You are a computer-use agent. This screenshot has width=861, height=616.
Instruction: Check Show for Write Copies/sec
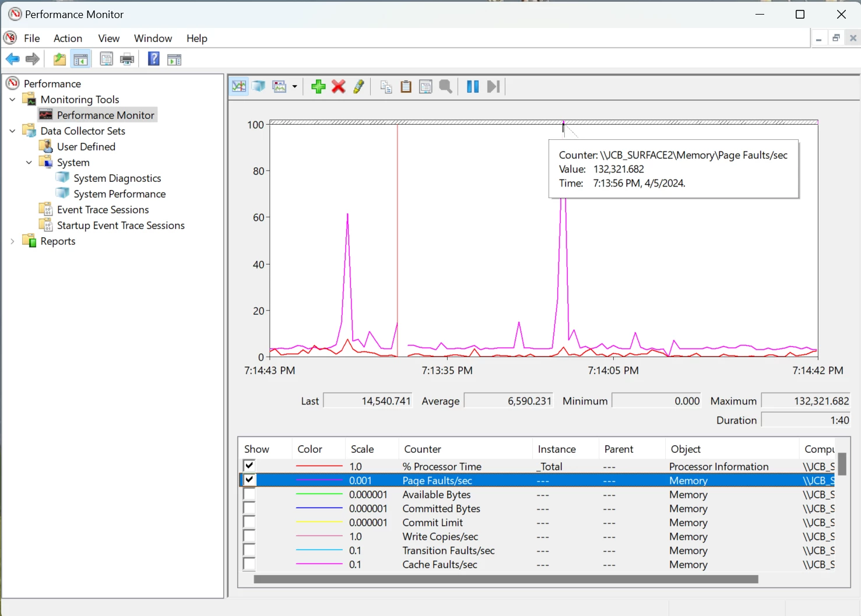pos(249,536)
